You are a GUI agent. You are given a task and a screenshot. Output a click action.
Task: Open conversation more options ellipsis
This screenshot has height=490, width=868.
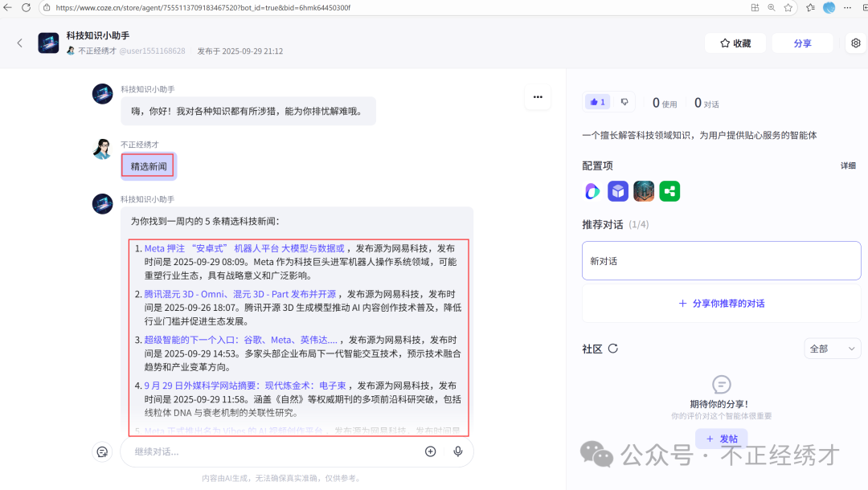(538, 96)
